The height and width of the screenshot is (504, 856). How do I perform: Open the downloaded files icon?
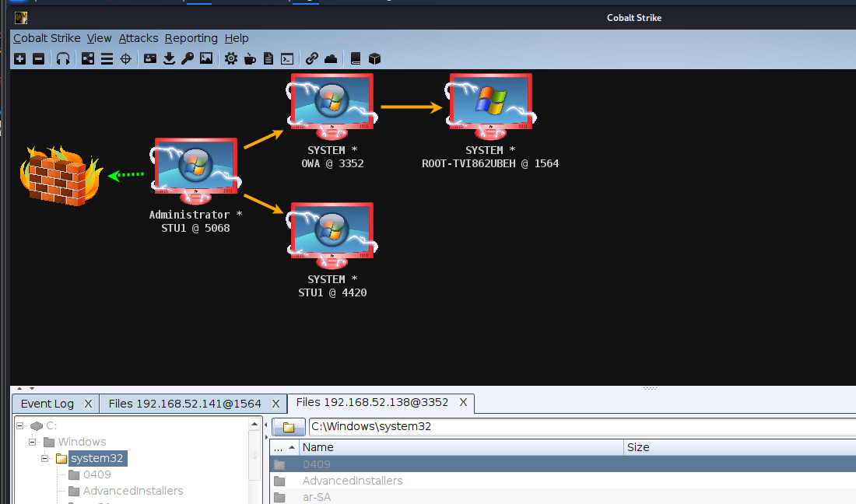point(169,59)
